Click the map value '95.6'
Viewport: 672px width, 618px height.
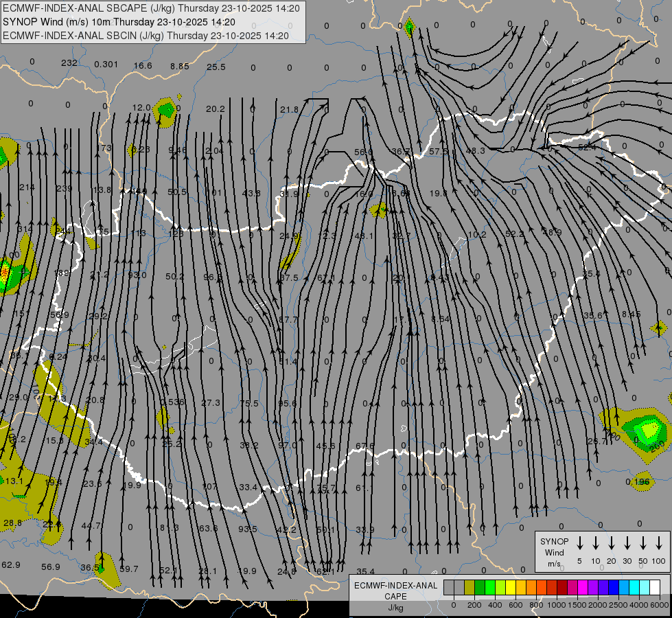tap(287, 403)
